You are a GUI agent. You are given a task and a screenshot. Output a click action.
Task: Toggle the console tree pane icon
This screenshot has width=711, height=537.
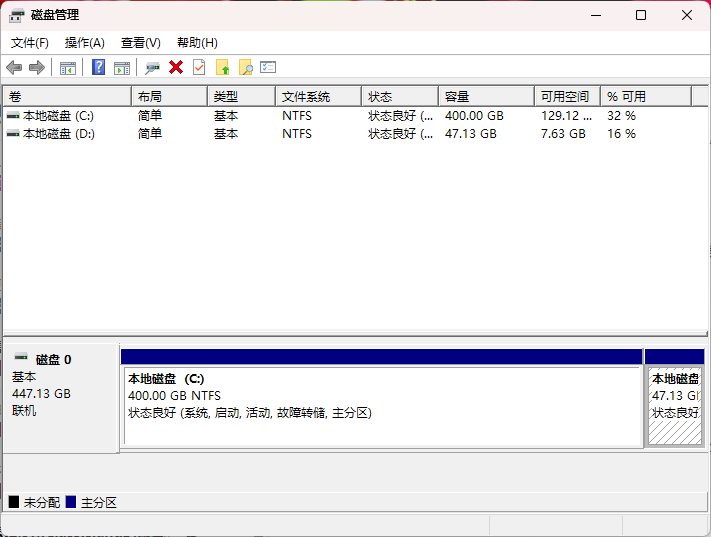(x=68, y=67)
